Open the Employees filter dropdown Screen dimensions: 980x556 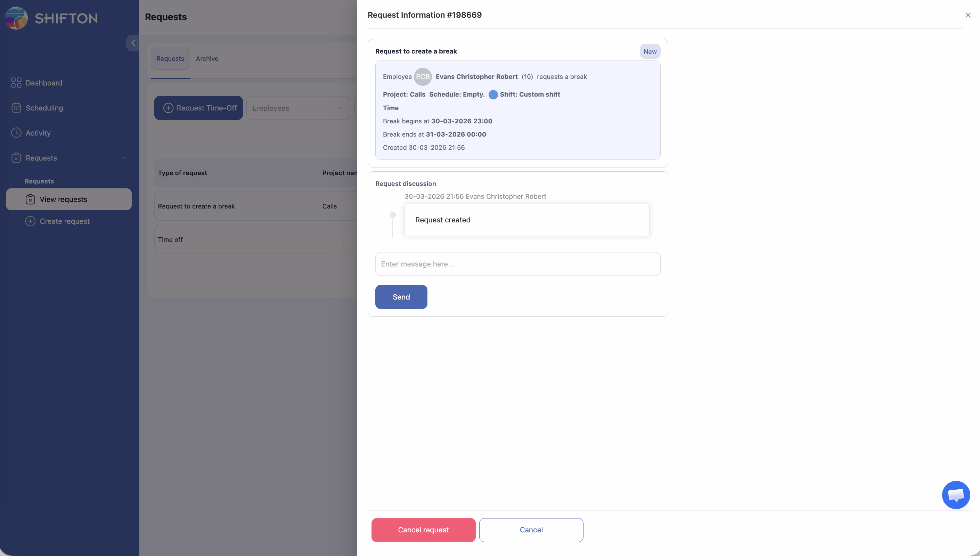pos(298,108)
